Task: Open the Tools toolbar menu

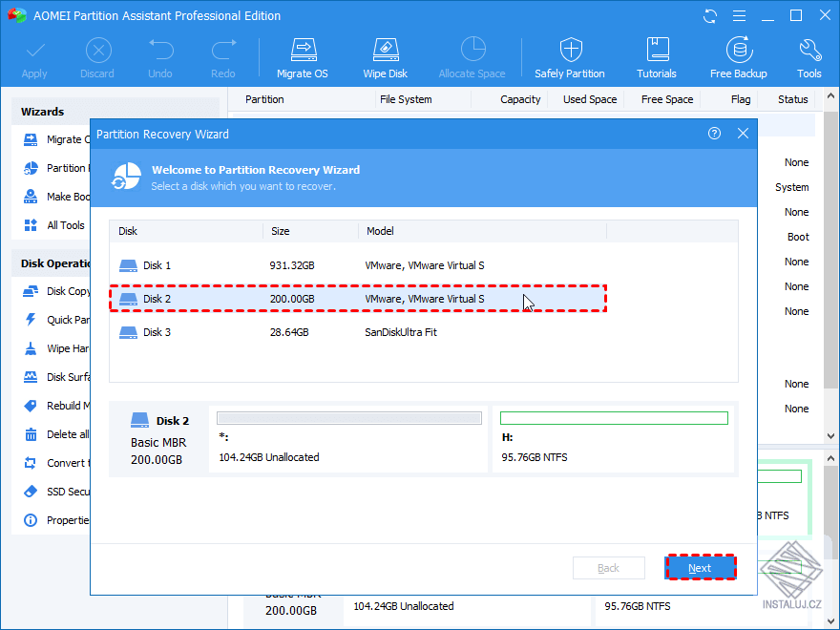Action: pos(809,58)
